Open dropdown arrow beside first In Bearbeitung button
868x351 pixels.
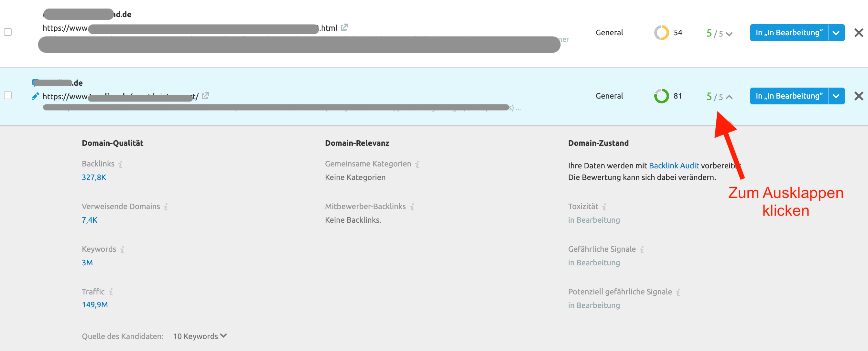[836, 33]
